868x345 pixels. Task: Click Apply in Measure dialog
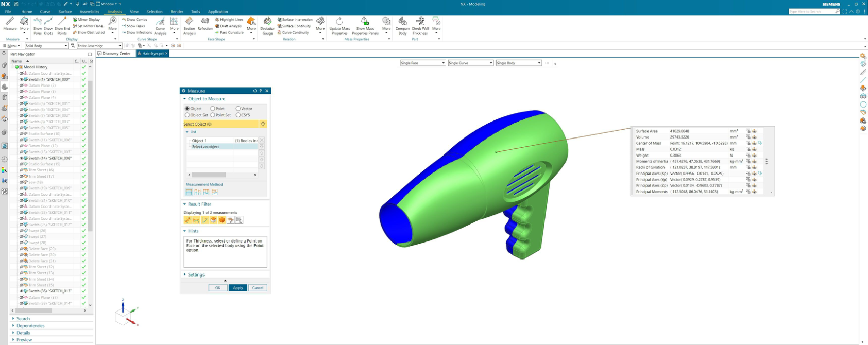(x=237, y=288)
